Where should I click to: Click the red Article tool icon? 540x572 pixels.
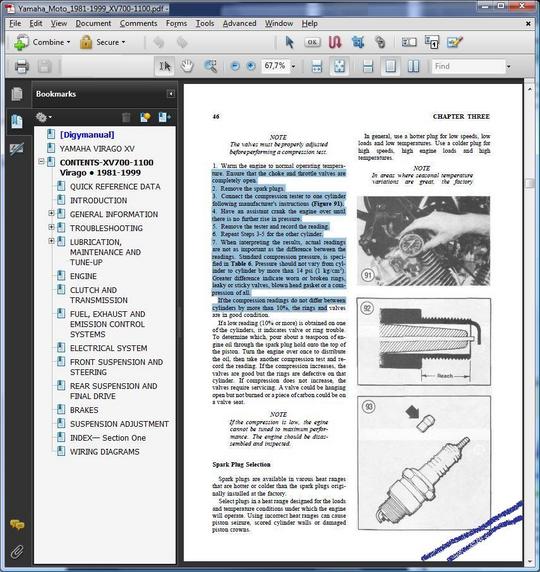(x=335, y=42)
